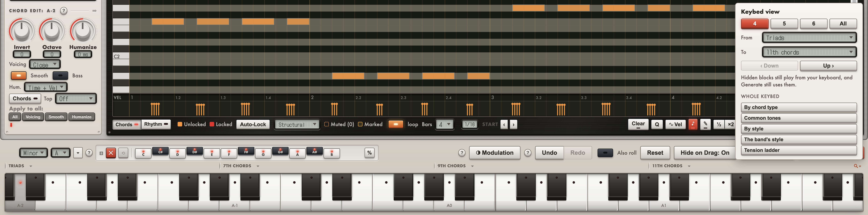Viewport: 868px width, 215px height.
Task: Click the percent button after the B key
Action: (369, 153)
